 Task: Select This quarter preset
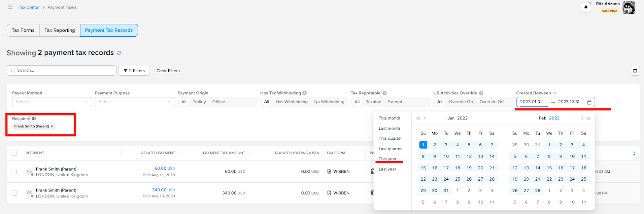390,139
